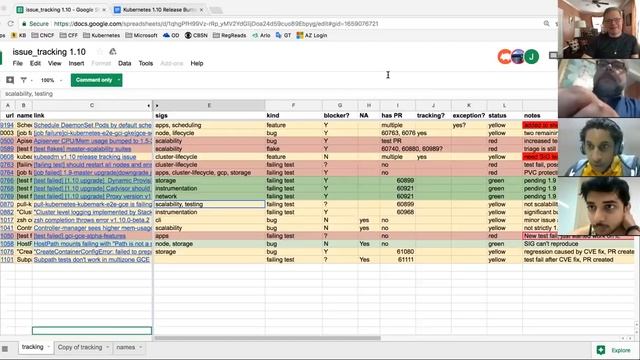Click the green Comment only button
This screenshot has width=640, height=360.
pyautogui.click(x=93, y=80)
